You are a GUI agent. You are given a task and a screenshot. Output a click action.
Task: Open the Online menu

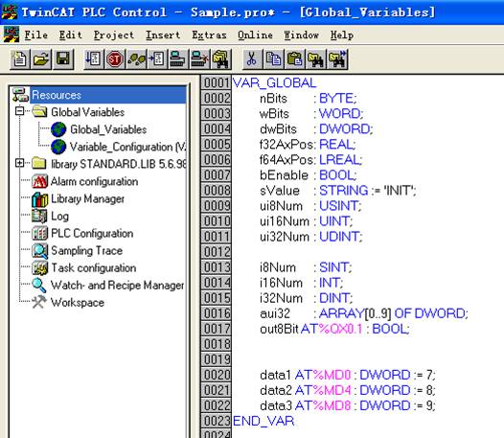pos(255,35)
